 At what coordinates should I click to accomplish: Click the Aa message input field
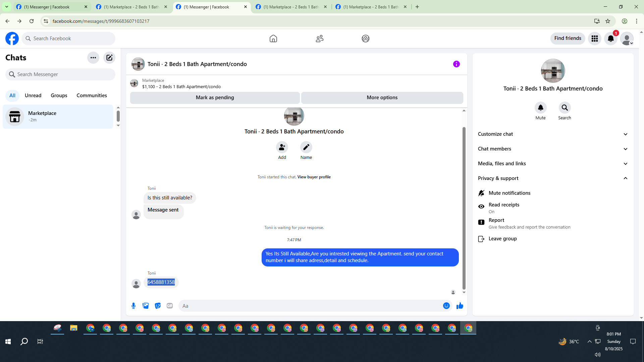click(310, 306)
